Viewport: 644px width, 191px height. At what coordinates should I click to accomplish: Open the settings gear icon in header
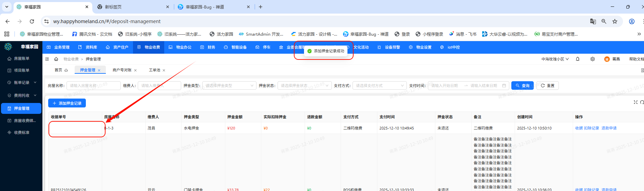pyautogui.click(x=592, y=59)
